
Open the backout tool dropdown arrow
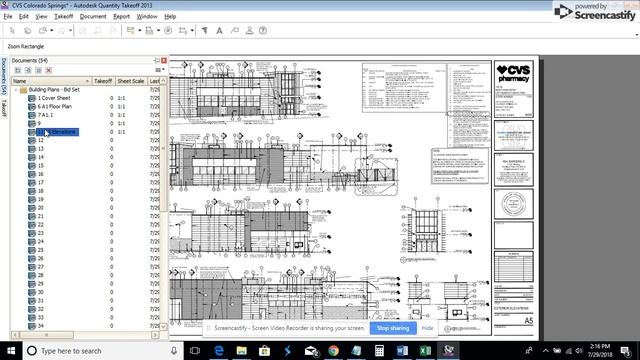click(192, 31)
